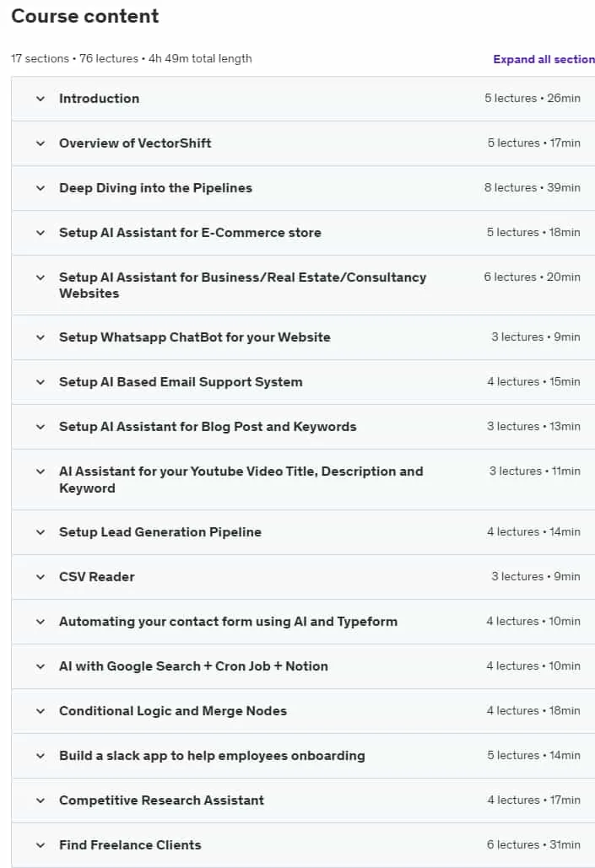
Task: Toggle chevron for Business/Real Estate/Consultancy Websites section
Action: point(41,278)
